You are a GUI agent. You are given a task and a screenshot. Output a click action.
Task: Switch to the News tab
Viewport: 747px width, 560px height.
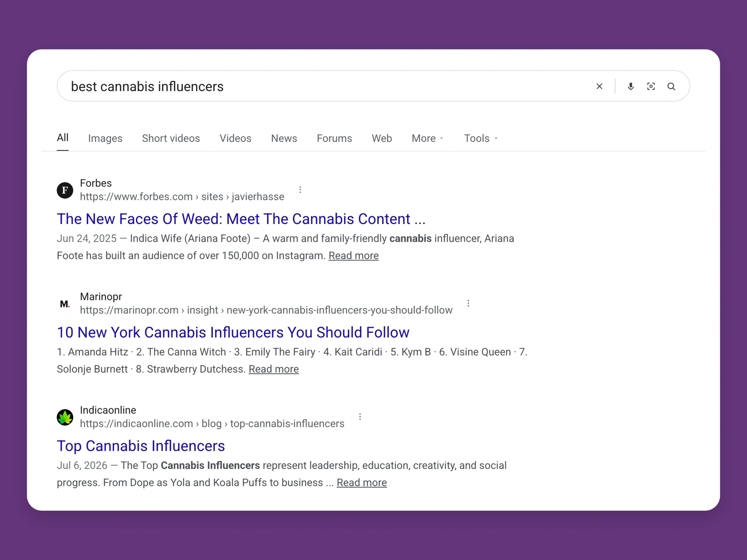[x=284, y=138]
